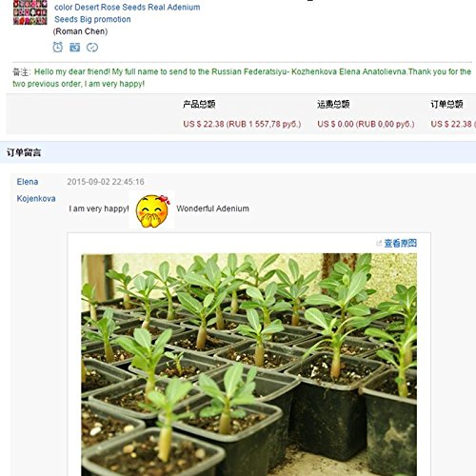Viewport: 476px width, 476px height.
Task: Click the blue box with return arrow icon
Action: coord(75,48)
